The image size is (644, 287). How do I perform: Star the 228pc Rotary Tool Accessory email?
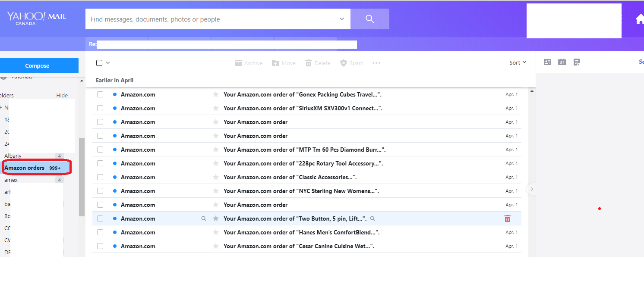(216, 163)
